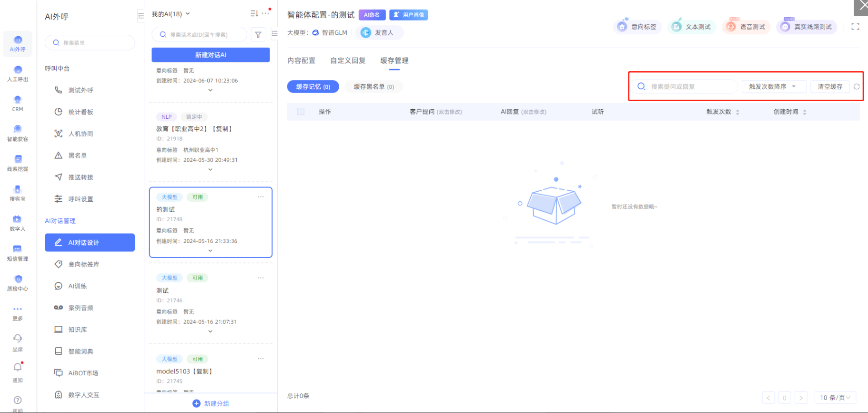
Task: Click the 新建对话AI button
Action: click(x=211, y=55)
